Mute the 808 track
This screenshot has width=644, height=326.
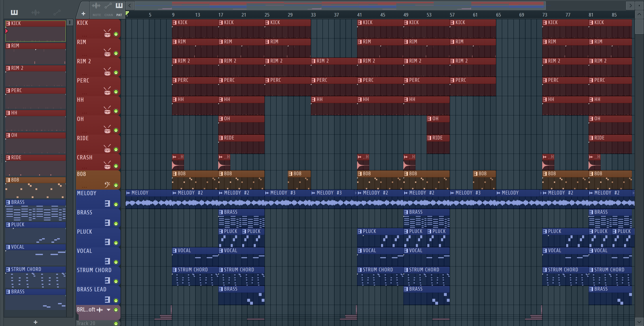pos(116,185)
